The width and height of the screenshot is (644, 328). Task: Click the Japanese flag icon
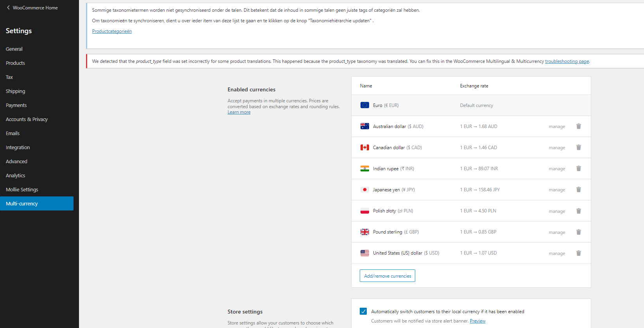(x=364, y=189)
